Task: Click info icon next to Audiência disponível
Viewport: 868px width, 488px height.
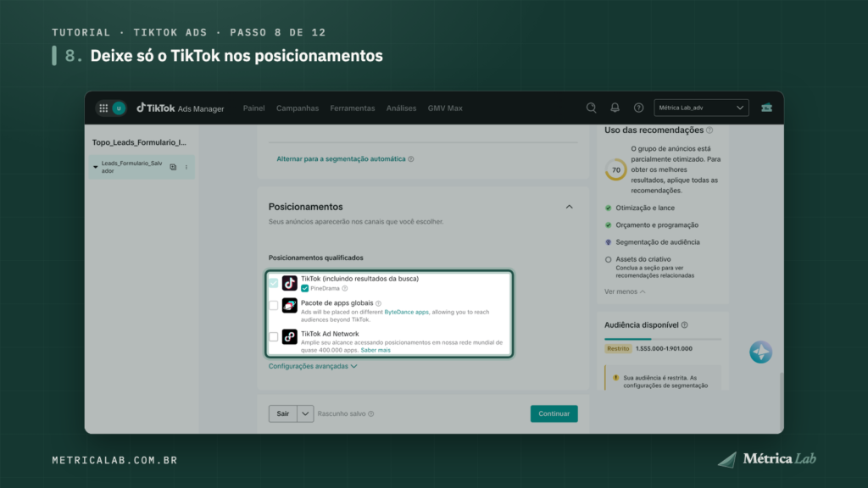Action: [685, 325]
